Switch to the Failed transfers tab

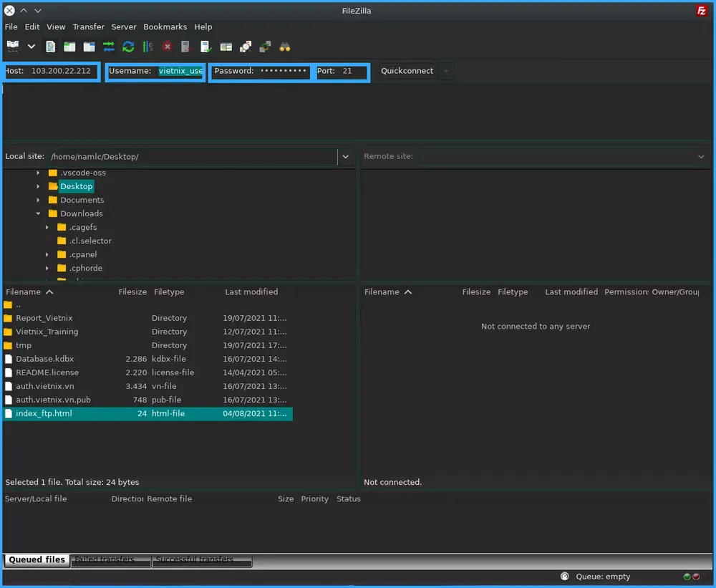coord(111,560)
